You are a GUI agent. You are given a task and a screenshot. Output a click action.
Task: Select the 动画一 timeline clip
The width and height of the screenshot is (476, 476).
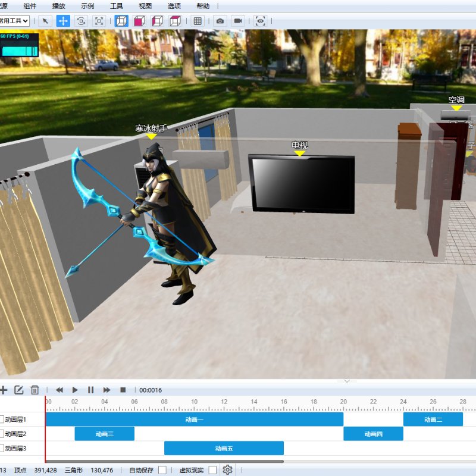pyautogui.click(x=195, y=419)
